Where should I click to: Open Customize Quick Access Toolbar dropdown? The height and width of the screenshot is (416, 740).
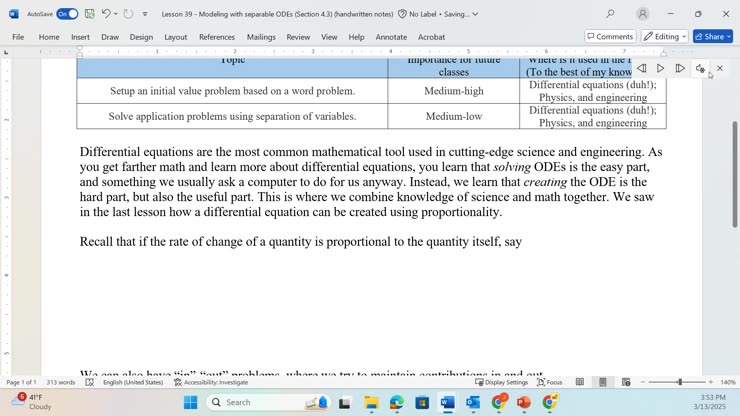coord(145,14)
